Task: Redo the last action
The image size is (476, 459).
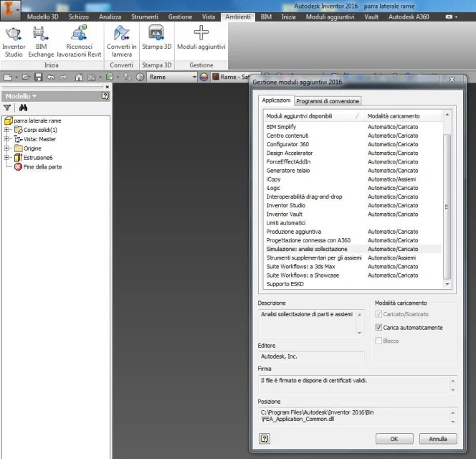Action: tap(63, 77)
